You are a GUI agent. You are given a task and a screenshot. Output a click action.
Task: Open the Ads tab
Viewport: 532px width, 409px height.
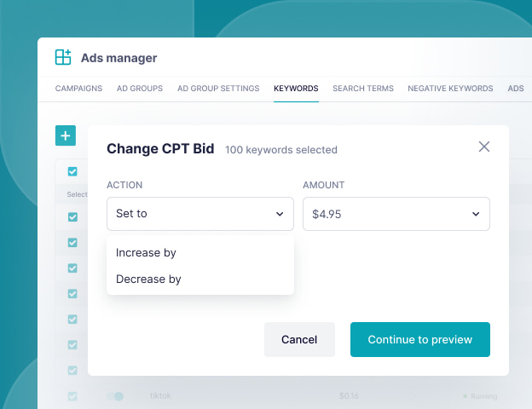pyautogui.click(x=516, y=89)
